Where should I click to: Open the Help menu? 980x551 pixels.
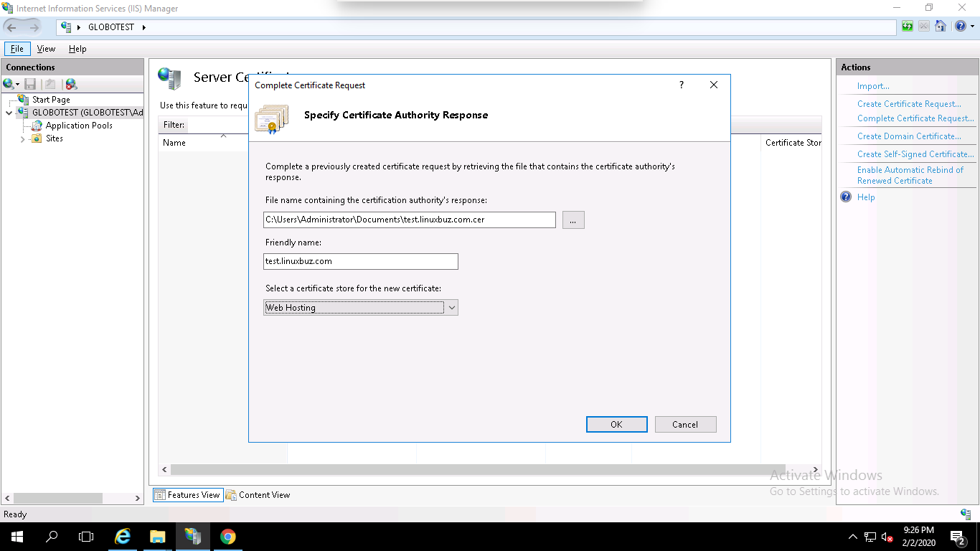(x=77, y=49)
